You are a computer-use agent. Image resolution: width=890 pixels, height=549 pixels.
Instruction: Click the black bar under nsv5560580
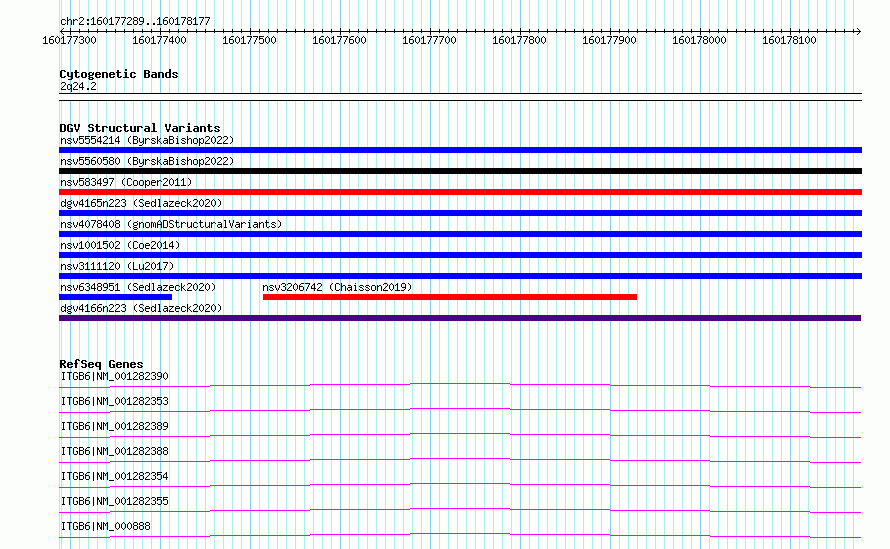[x=460, y=171]
